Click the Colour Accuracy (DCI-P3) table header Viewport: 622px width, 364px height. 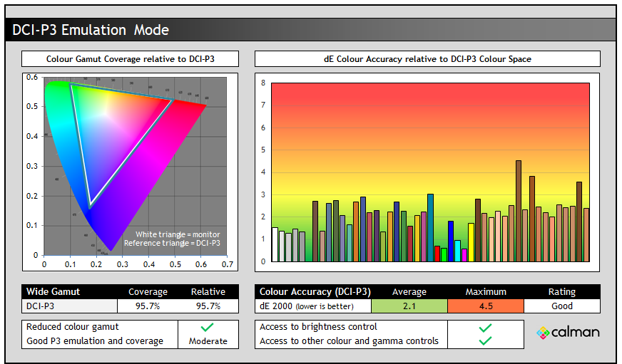[314, 291]
